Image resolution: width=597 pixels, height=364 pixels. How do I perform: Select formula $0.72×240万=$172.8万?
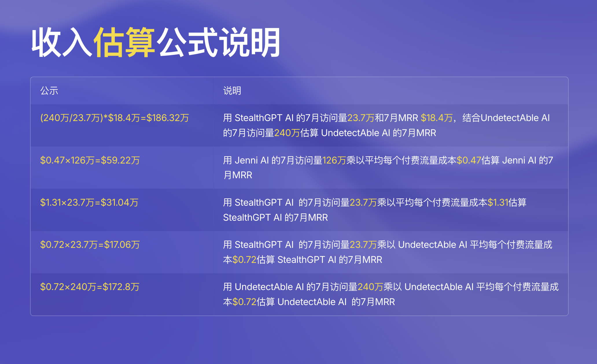point(90,287)
